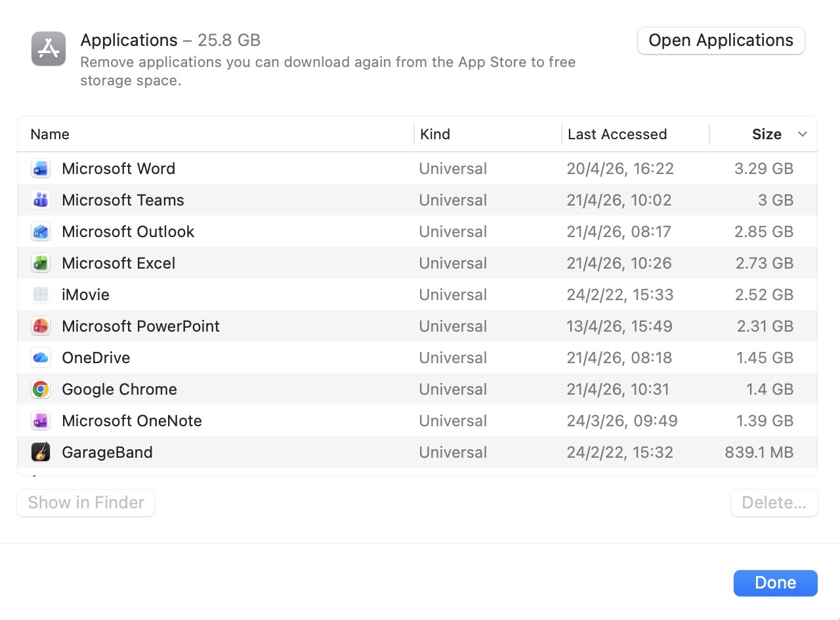Click the 21/4/26, 10:02 access date
Image resolution: width=840 pixels, height=620 pixels.
coord(619,200)
